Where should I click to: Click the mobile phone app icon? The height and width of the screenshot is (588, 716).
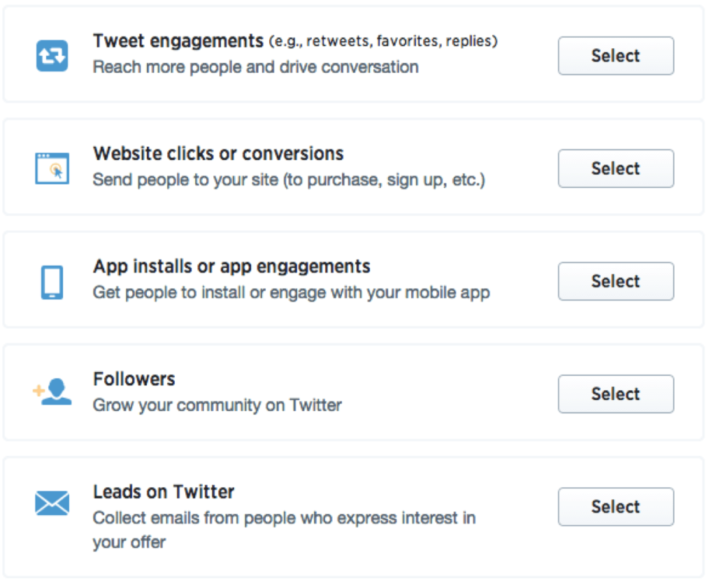[x=52, y=282]
